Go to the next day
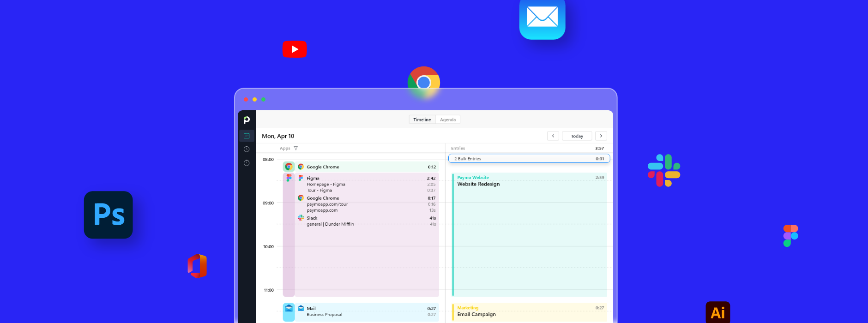 click(601, 136)
